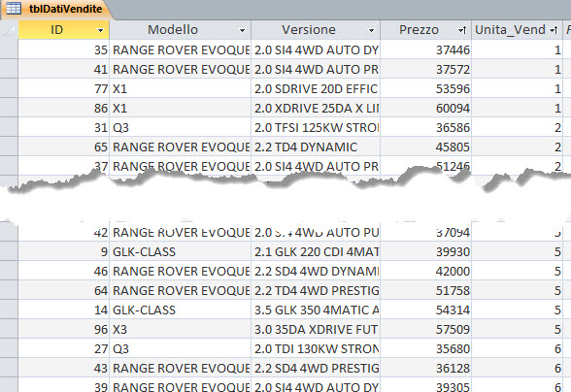Screen dimensions: 571x392
Task: Click the row selector for ID 9
Action: click(9, 251)
